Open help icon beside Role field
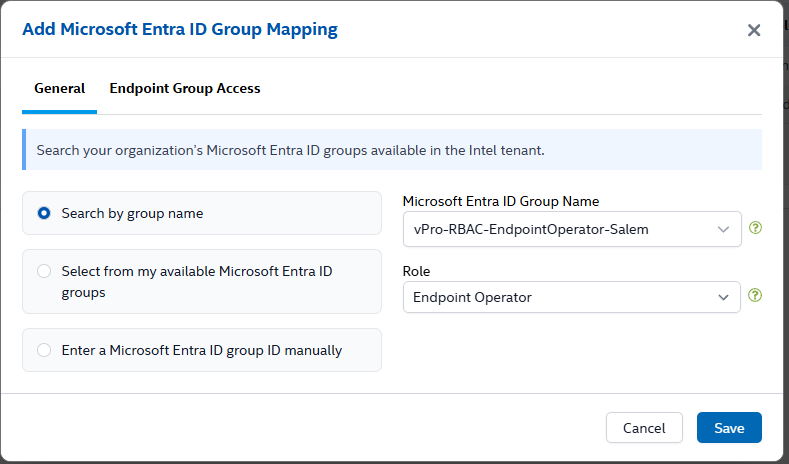This screenshot has height=464, width=789. point(755,295)
